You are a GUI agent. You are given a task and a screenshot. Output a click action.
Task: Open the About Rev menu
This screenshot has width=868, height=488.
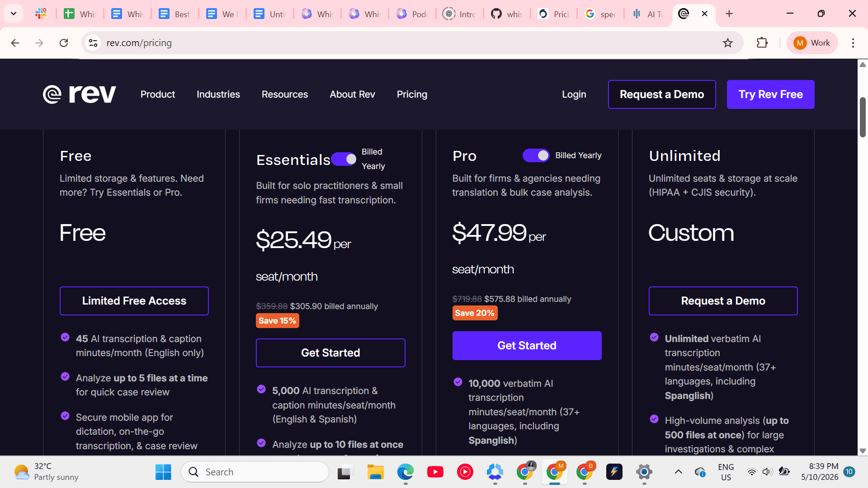pyautogui.click(x=353, y=94)
